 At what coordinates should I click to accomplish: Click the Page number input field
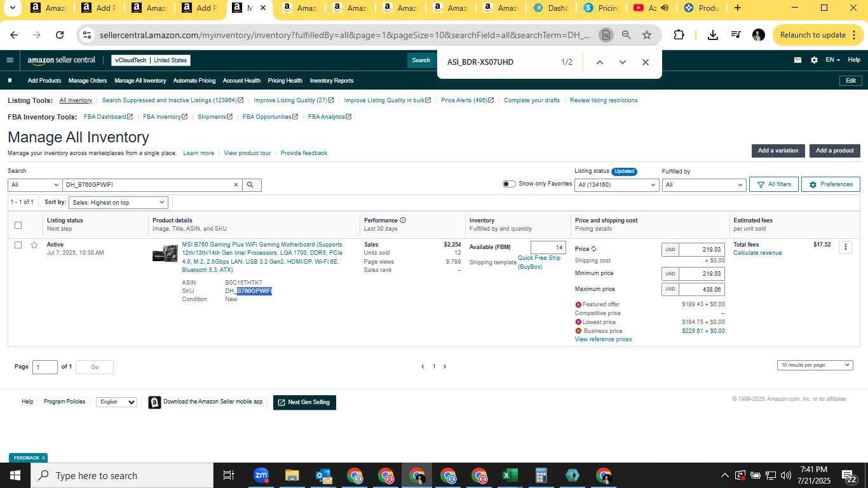[x=44, y=367]
